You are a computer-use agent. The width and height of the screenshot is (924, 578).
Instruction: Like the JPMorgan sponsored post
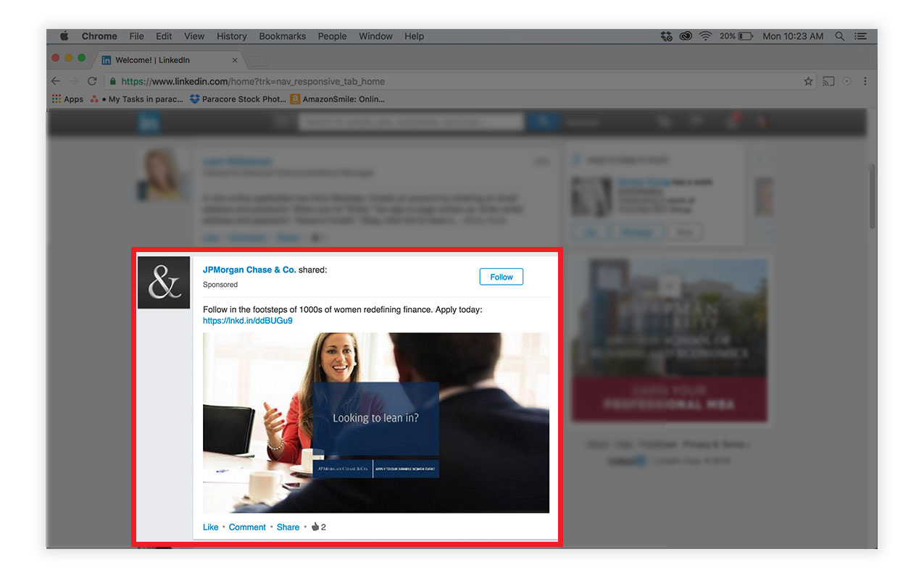click(x=210, y=527)
